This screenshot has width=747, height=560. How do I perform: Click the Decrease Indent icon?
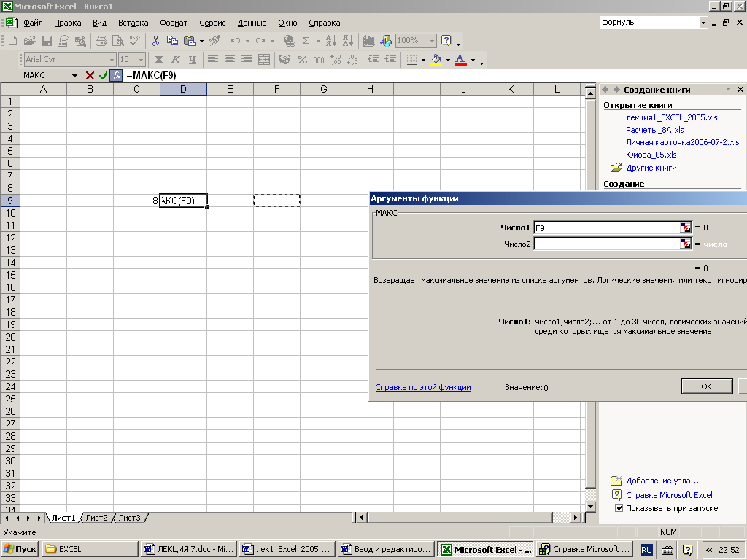373,60
